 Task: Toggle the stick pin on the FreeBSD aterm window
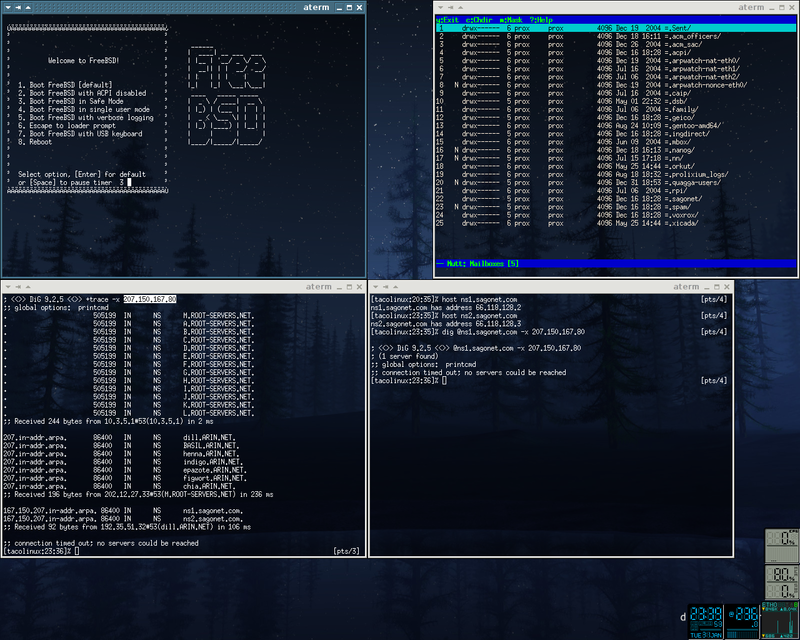click(x=18, y=8)
